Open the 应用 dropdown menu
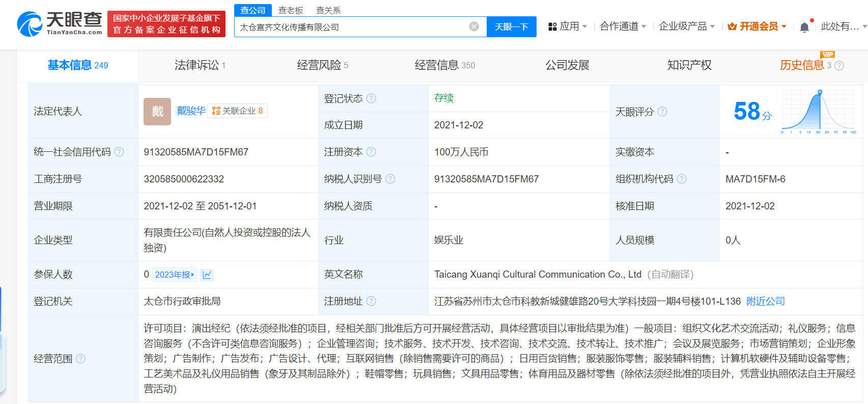The image size is (868, 404). [568, 26]
